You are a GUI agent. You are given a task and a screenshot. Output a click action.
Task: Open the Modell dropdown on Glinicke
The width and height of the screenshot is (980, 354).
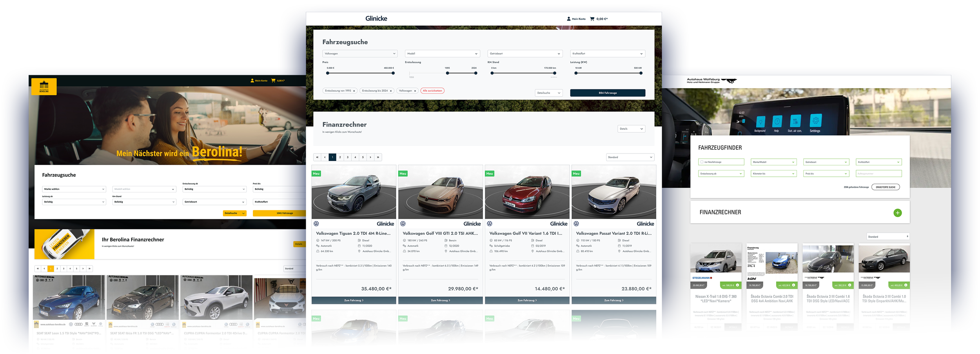coord(442,54)
